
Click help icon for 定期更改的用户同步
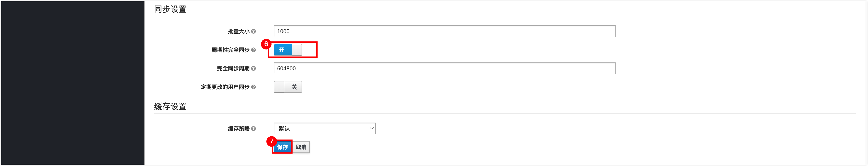pos(253,87)
